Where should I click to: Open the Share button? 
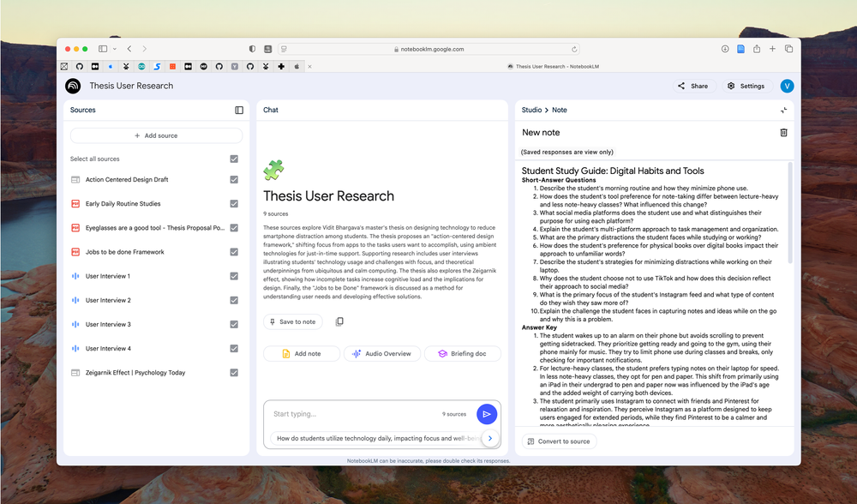pos(693,86)
